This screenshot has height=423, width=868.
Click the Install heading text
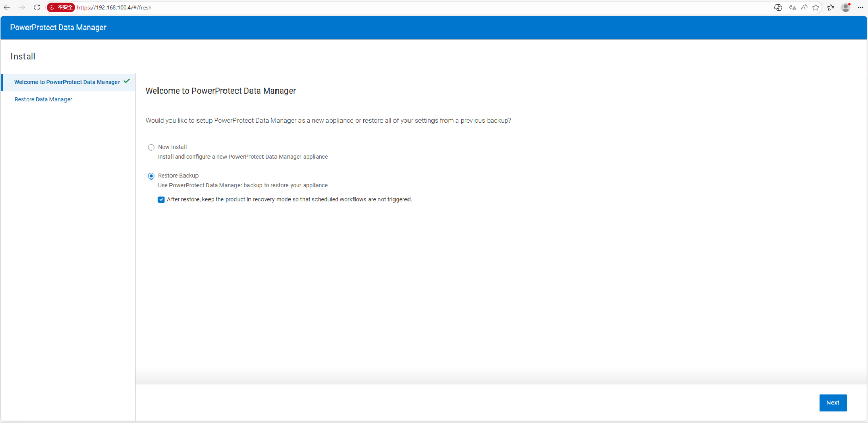[x=23, y=56]
